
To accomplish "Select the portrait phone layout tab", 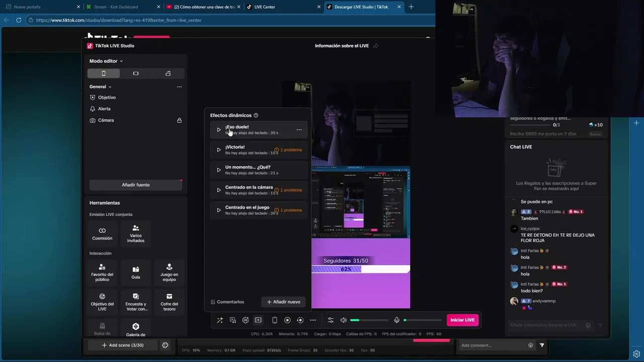I will click(104, 73).
